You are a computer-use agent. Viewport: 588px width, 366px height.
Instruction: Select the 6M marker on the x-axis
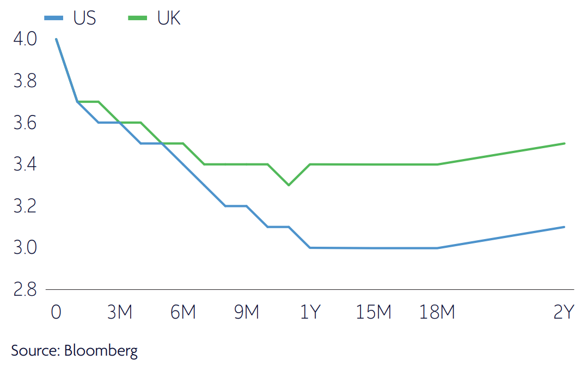[183, 312]
